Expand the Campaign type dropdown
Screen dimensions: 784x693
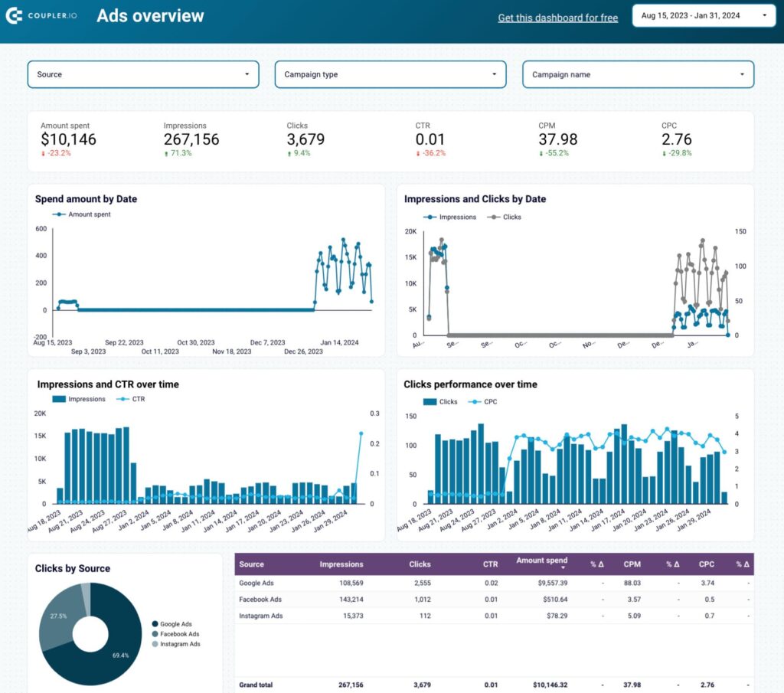pyautogui.click(x=390, y=74)
